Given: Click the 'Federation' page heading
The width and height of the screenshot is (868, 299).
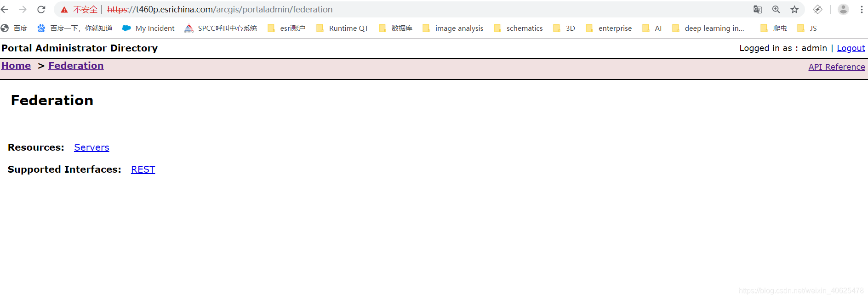Looking at the screenshot, I should 52,101.
